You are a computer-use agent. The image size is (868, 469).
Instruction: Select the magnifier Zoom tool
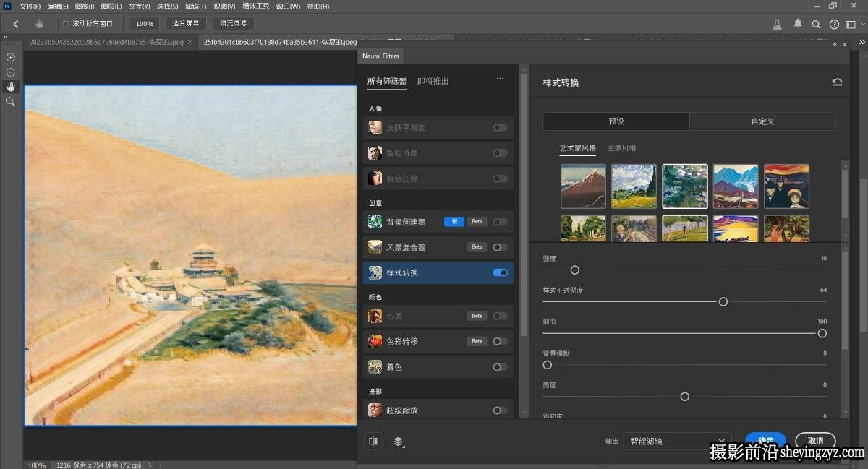point(10,102)
